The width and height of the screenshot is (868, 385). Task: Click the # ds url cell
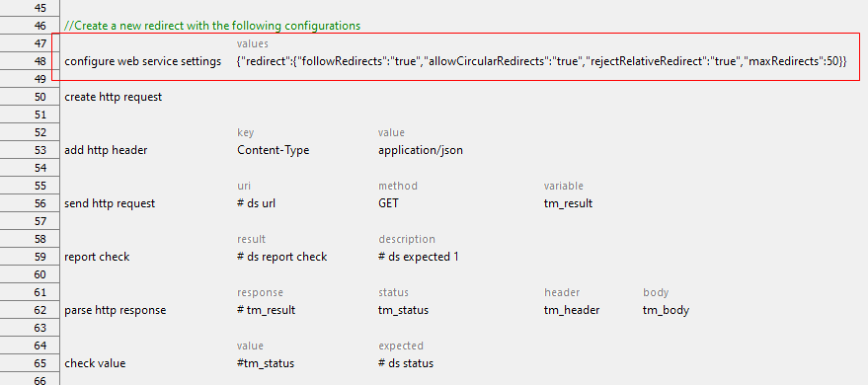click(256, 203)
